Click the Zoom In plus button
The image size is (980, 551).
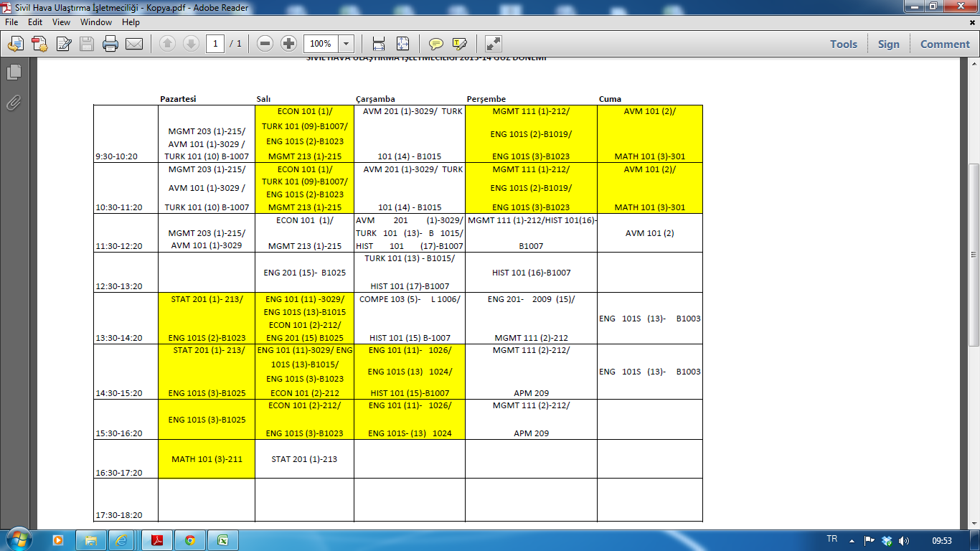(x=288, y=44)
